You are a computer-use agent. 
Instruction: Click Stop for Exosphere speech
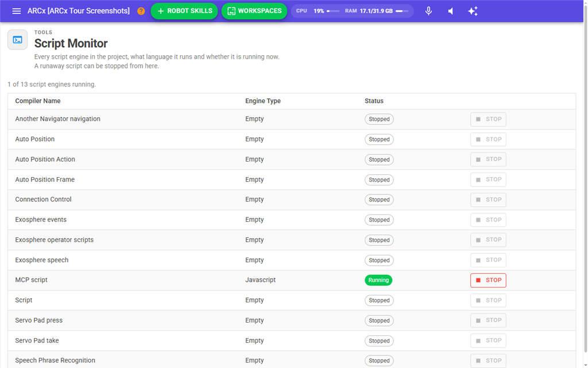click(x=488, y=260)
